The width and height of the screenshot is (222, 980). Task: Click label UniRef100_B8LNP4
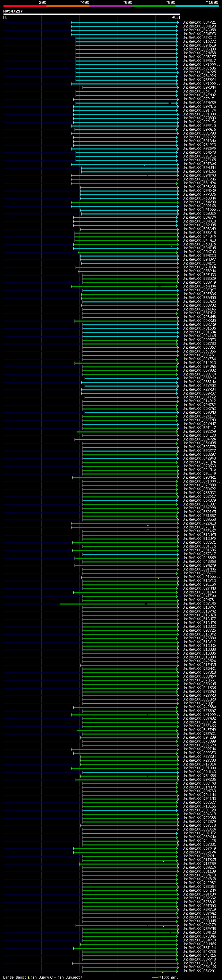coord(199,183)
